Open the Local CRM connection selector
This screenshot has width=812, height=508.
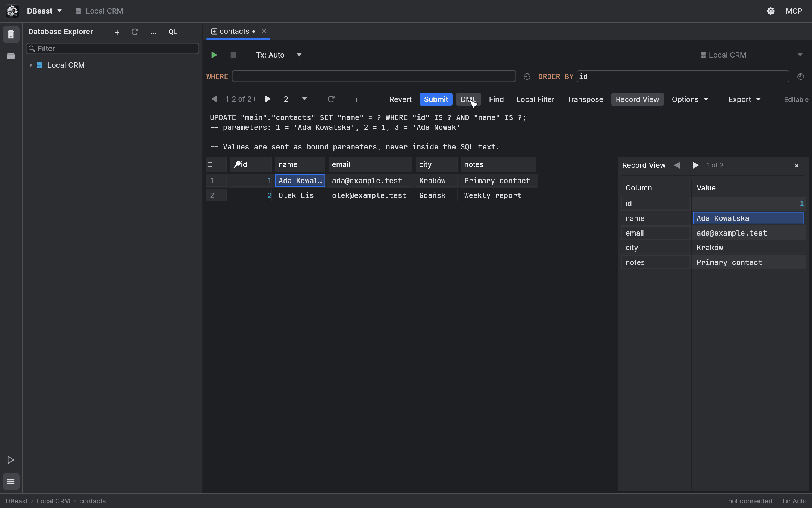click(752, 55)
